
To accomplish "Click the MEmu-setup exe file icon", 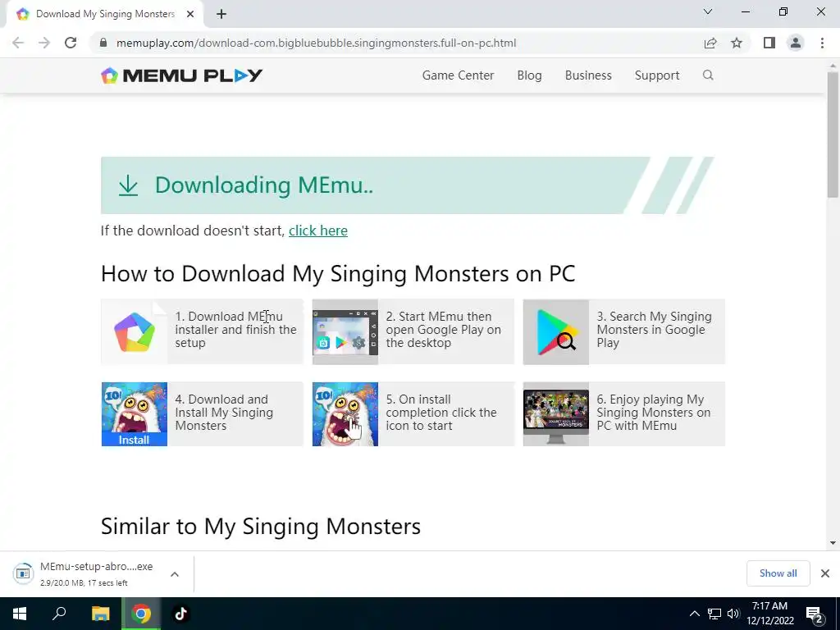I will (23, 573).
